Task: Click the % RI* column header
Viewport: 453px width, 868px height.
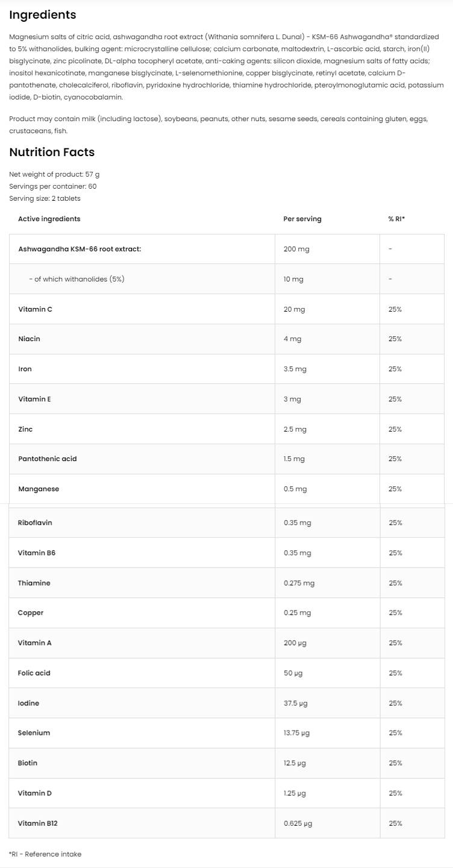Action: point(396,219)
